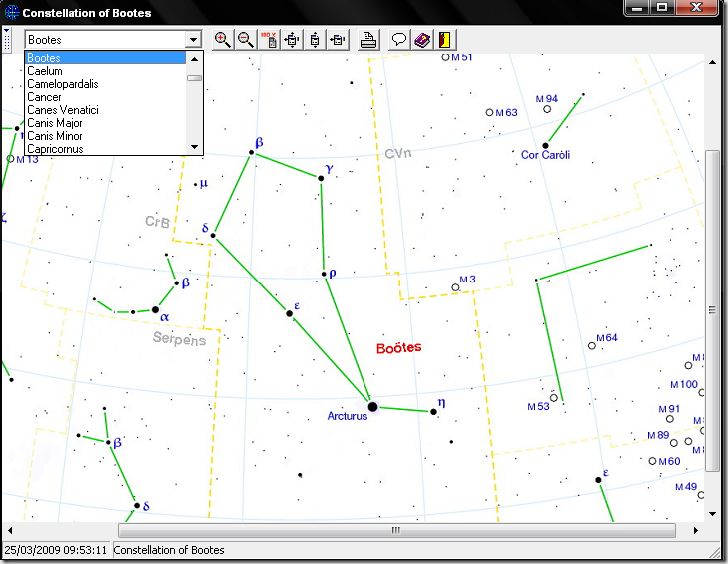
Task: Print the constellation chart
Action: pos(368,40)
